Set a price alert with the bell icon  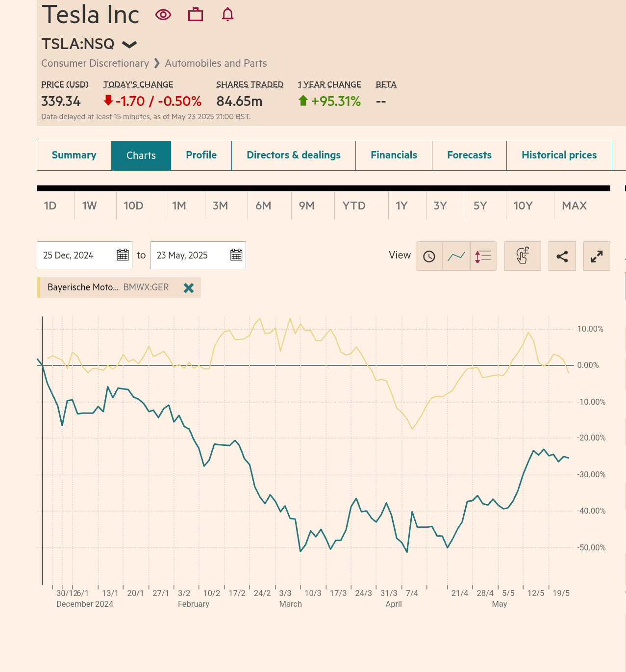tap(227, 15)
